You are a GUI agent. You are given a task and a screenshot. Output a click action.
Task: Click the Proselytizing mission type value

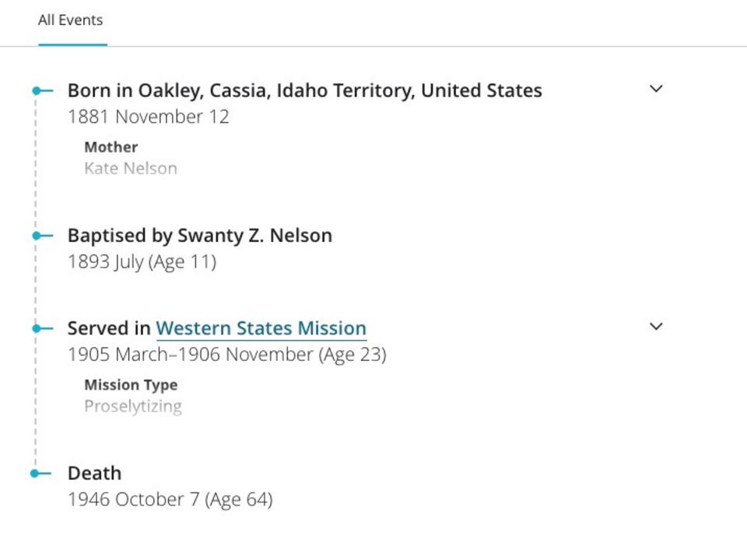(x=133, y=406)
